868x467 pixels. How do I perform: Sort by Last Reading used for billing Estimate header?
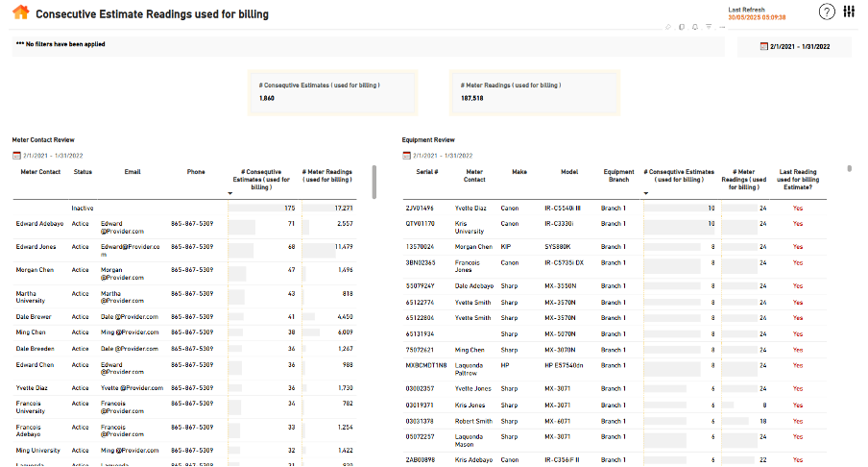(x=798, y=180)
